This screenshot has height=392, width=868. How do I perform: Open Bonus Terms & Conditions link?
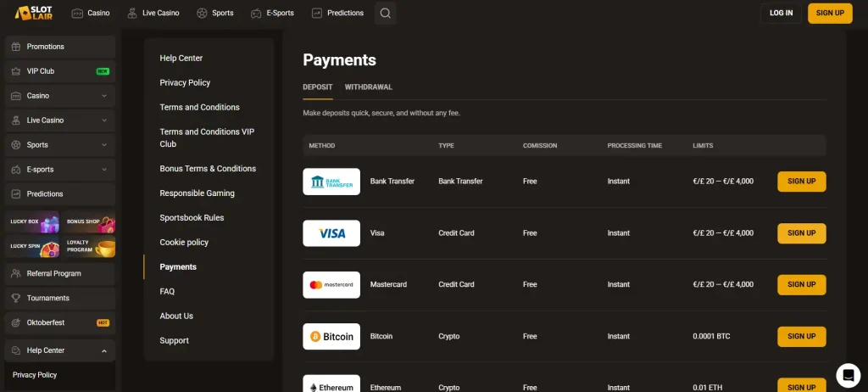[208, 169]
